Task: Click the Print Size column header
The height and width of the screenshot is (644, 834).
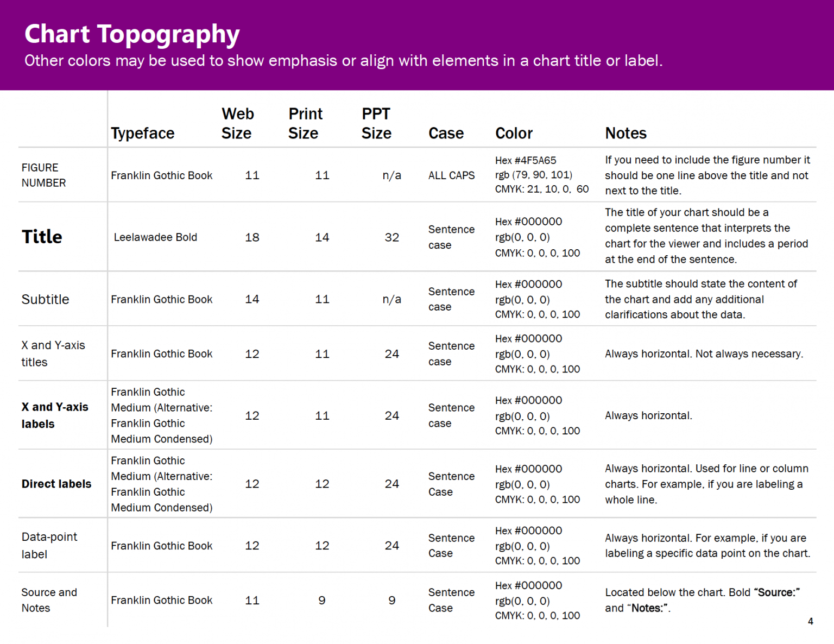Action: pos(305,123)
